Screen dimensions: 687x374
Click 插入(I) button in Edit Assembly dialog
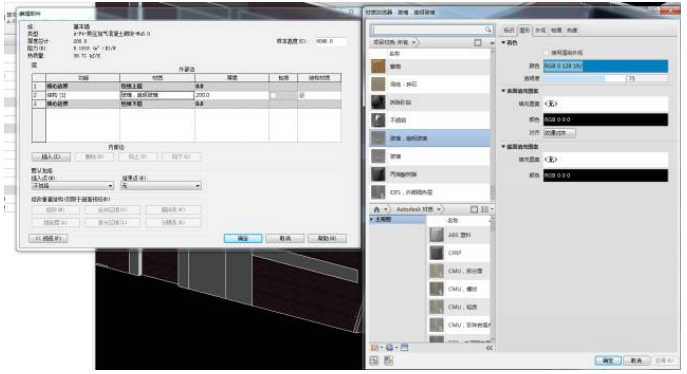point(51,157)
